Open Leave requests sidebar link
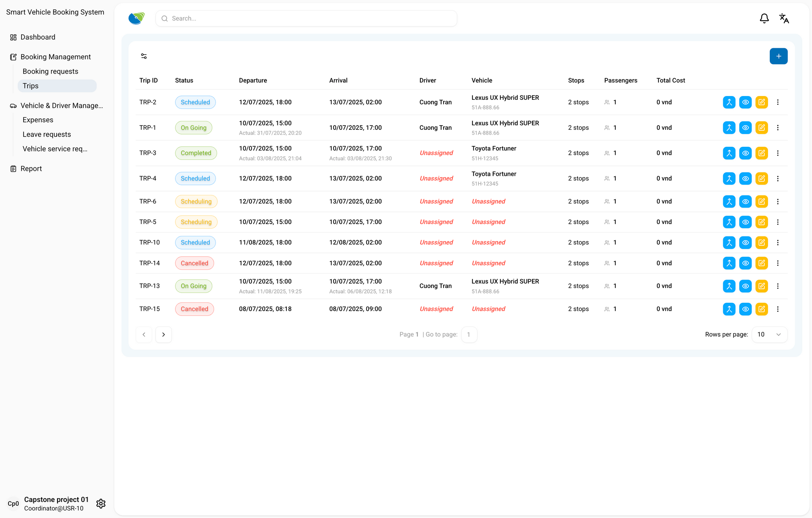Screen dimensions: 812x518 (x=47, y=134)
